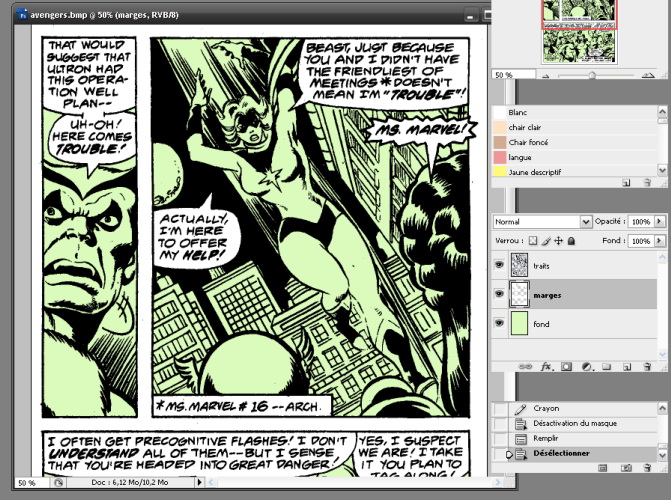Toggle history brush source beside Crayon
The height and width of the screenshot is (500, 671).
[x=500, y=408]
